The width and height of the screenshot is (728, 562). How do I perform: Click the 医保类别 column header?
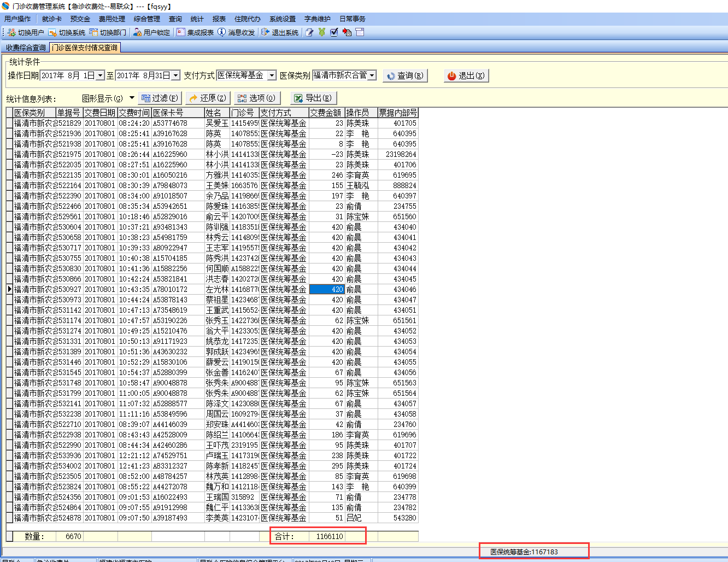coord(34,113)
